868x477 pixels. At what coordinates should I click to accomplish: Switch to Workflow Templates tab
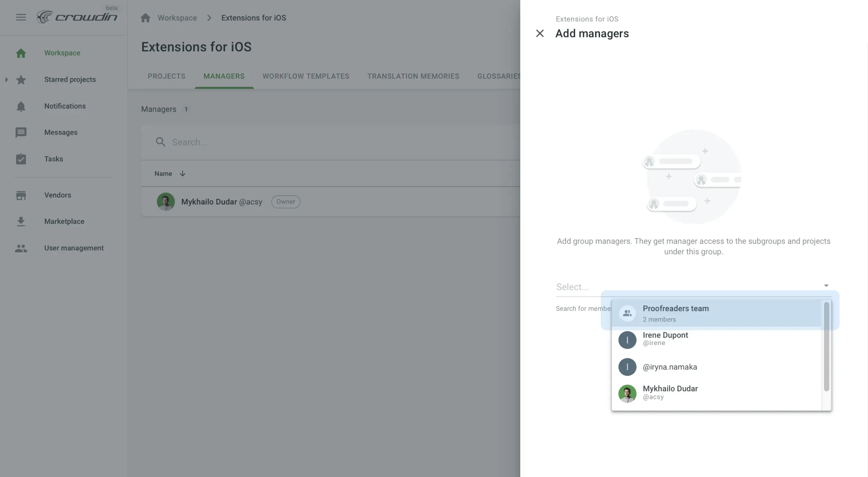[305, 76]
